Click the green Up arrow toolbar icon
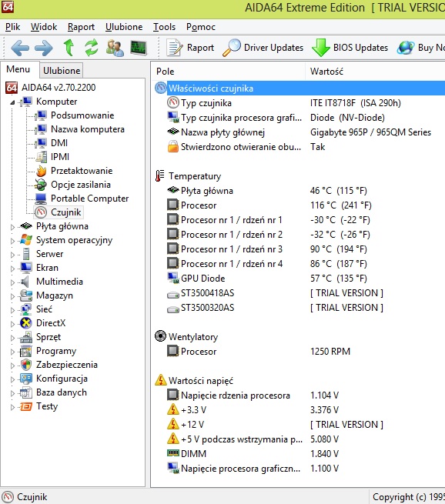445x504 pixels. point(69,48)
